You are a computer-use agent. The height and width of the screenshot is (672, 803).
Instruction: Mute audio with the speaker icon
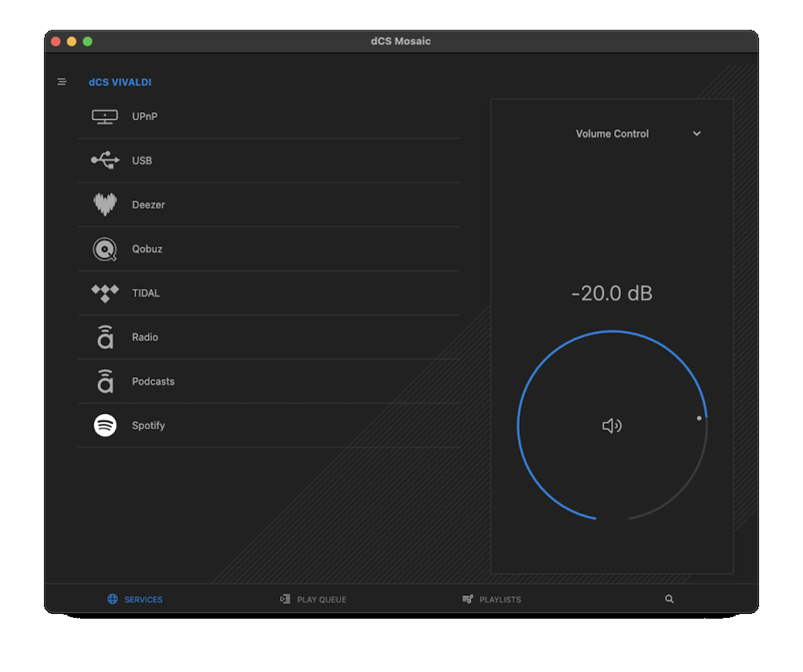(x=612, y=426)
